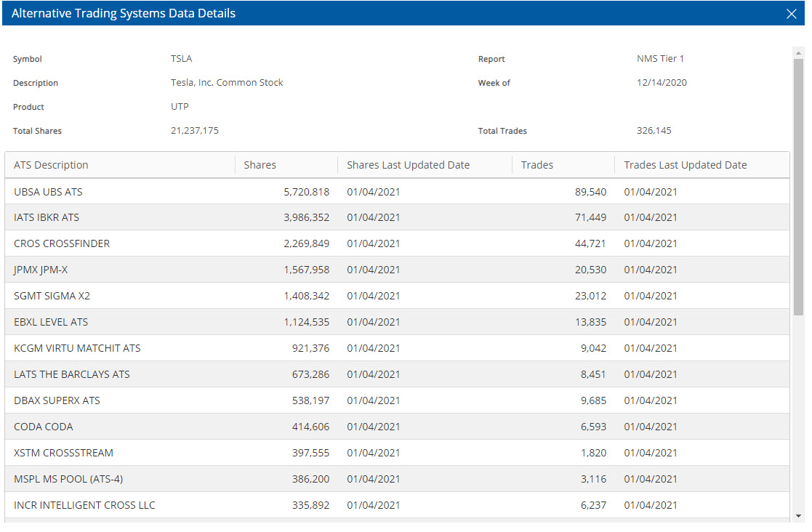The image size is (812, 532).
Task: Select the IATS IBKR ATS row
Action: tap(397, 217)
